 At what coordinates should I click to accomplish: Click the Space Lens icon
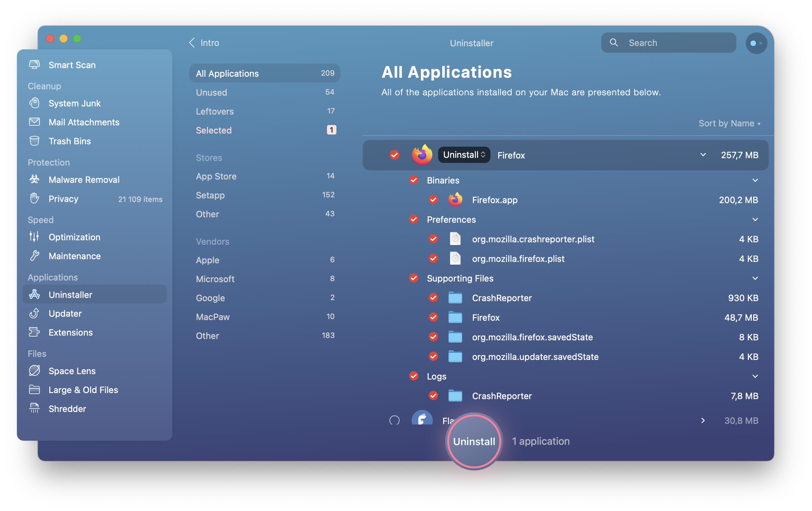click(34, 370)
